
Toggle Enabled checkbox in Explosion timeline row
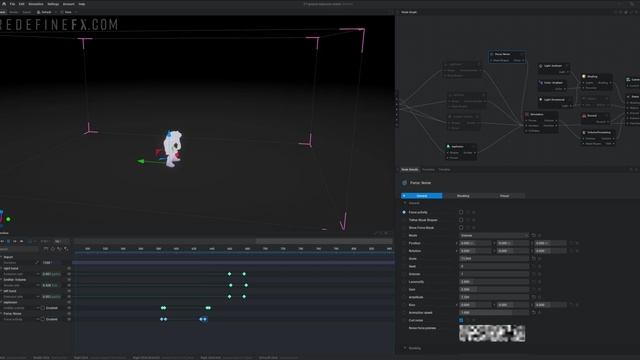click(42, 308)
